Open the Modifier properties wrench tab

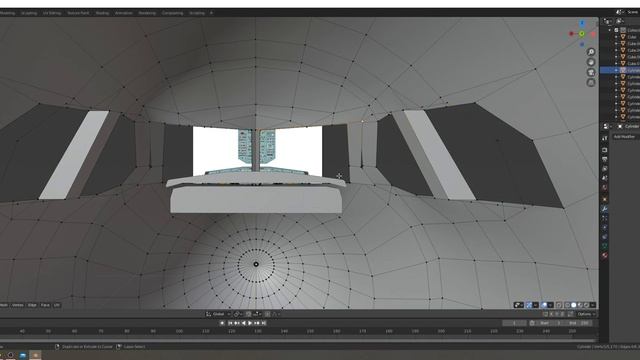604,209
